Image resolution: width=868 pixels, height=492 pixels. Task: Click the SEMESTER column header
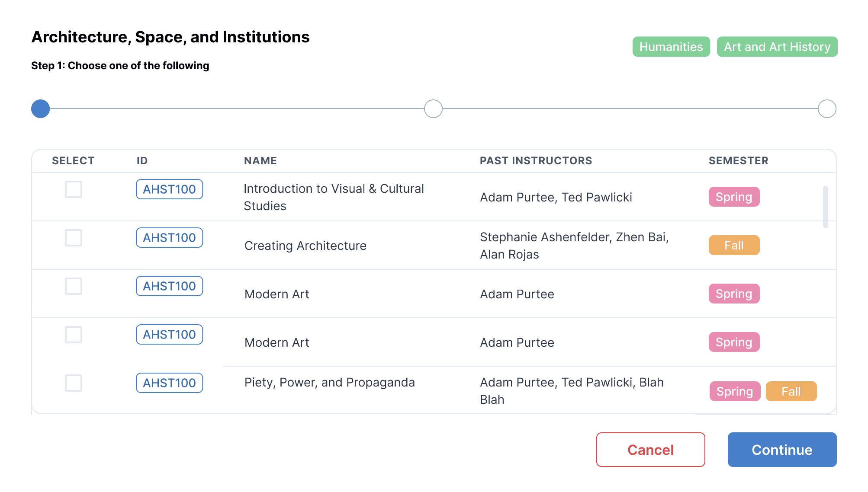coord(738,161)
